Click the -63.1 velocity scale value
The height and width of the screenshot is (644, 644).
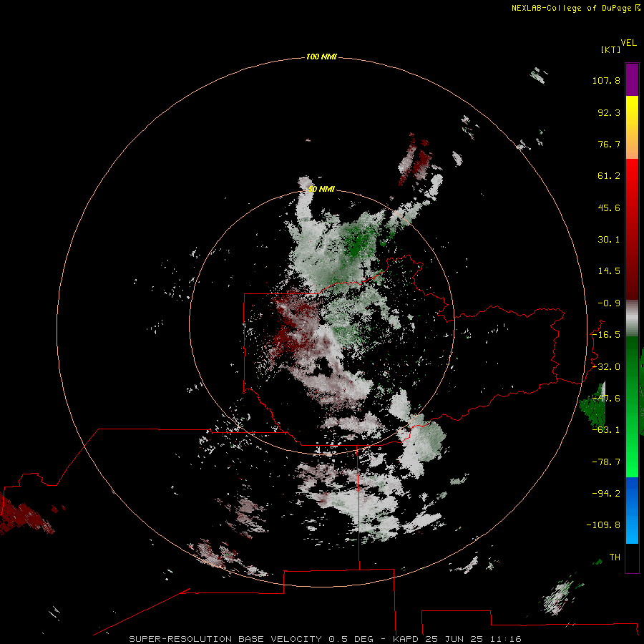pyautogui.click(x=606, y=430)
